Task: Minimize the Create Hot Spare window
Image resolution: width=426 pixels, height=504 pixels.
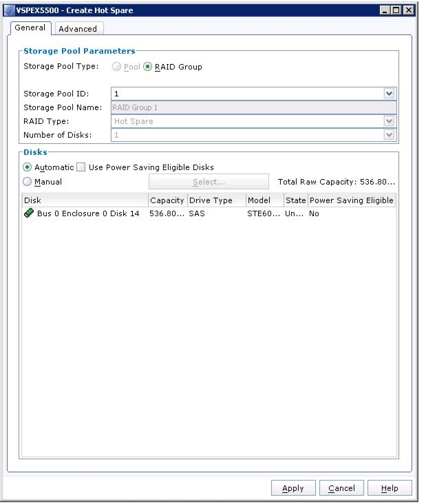Action: coord(385,10)
